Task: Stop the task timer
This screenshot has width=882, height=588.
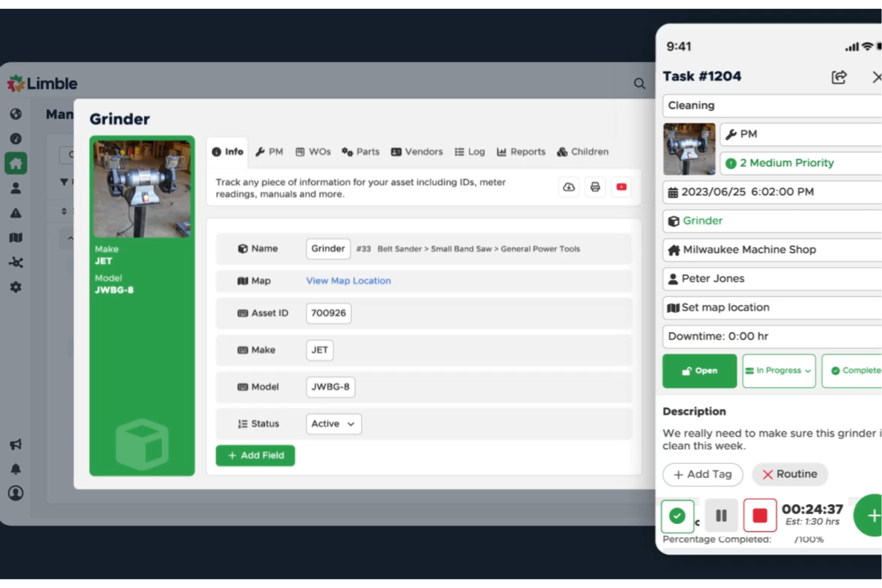Action: [x=760, y=515]
